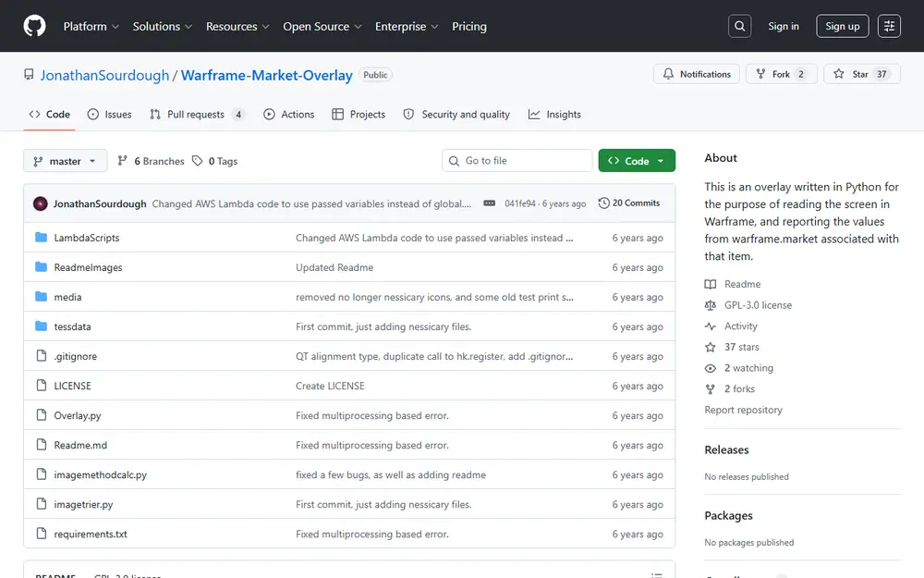Screen dimensions: 924x578
Task: Click the Overlay.py file icon
Action: tap(42, 414)
